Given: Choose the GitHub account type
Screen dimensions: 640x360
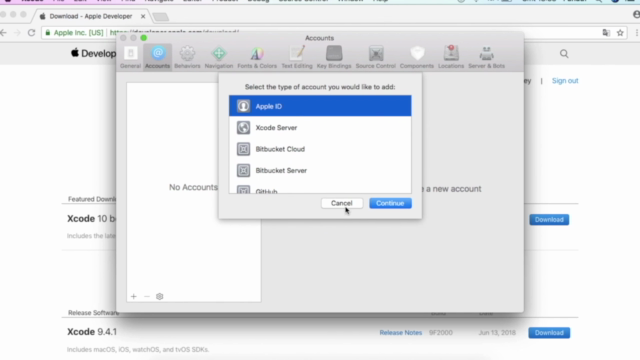Looking at the screenshot, I should (x=320, y=189).
